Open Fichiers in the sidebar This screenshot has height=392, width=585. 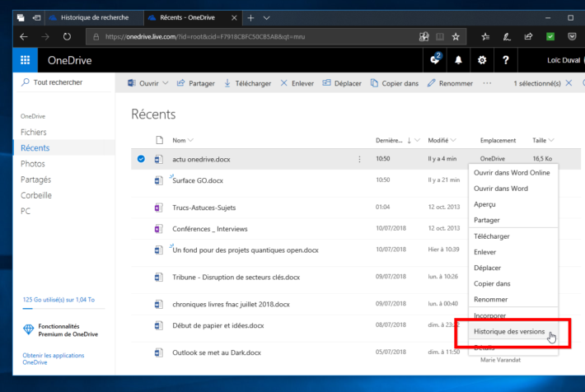point(34,132)
